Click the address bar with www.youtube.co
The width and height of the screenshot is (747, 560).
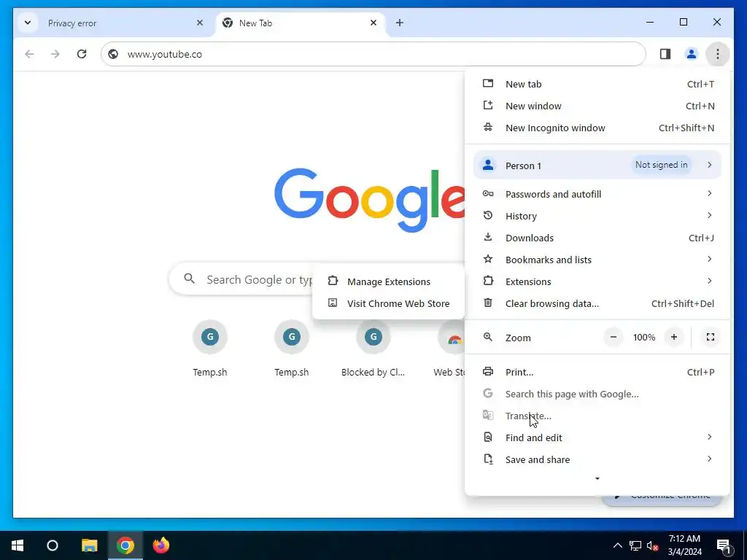click(373, 54)
